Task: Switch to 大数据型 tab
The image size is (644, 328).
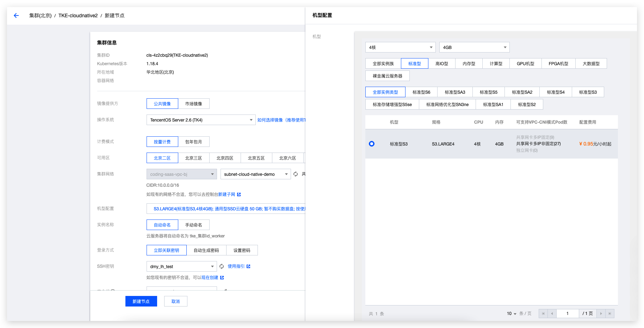Action: (591, 63)
